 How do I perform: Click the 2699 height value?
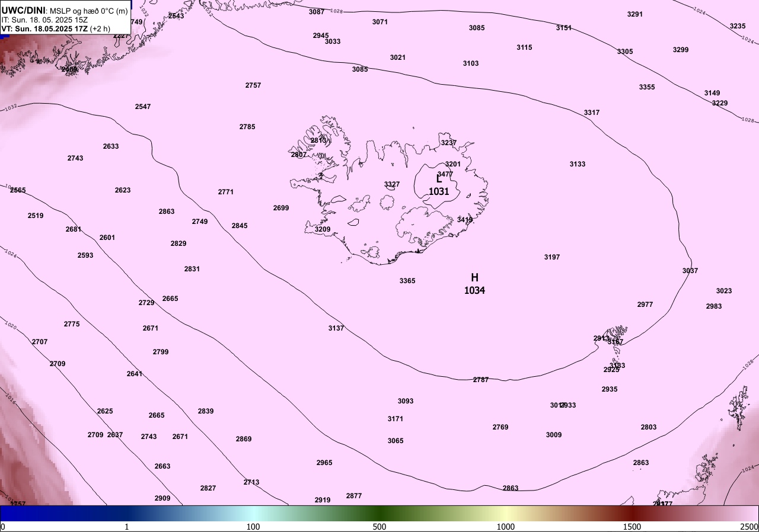[281, 208]
